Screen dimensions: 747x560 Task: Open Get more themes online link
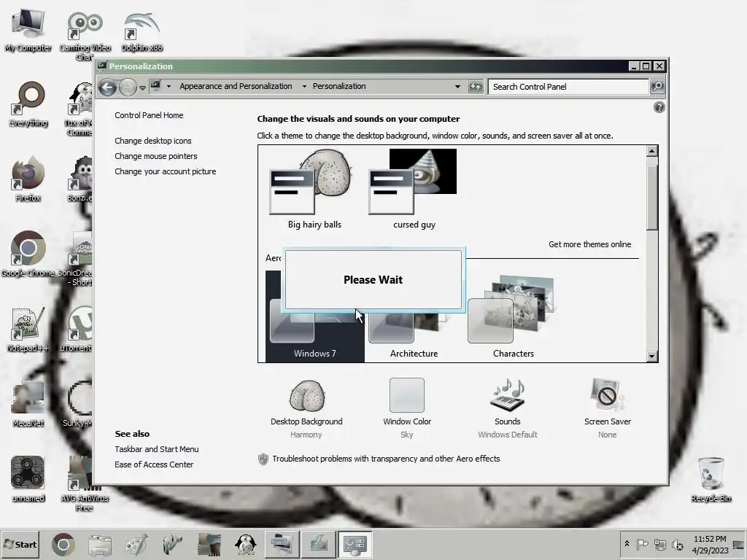click(589, 244)
